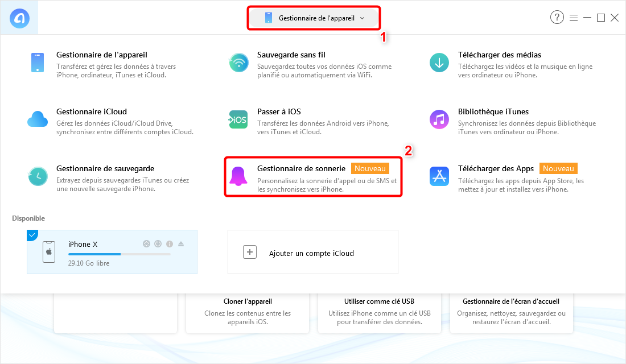Click the purple music note iTunes icon
This screenshot has height=364, width=626.
pos(439,119)
